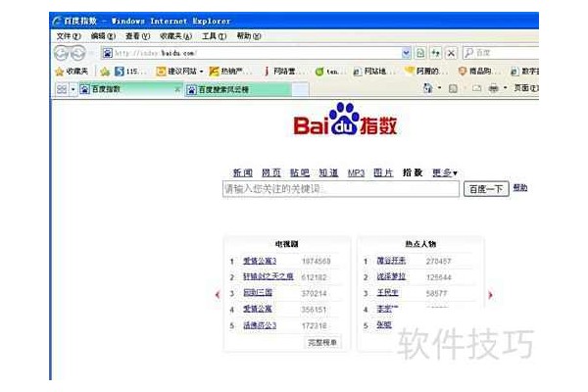588x392 pixels.
Task: Click the Feeds icon in command bar
Action: [x=453, y=88]
